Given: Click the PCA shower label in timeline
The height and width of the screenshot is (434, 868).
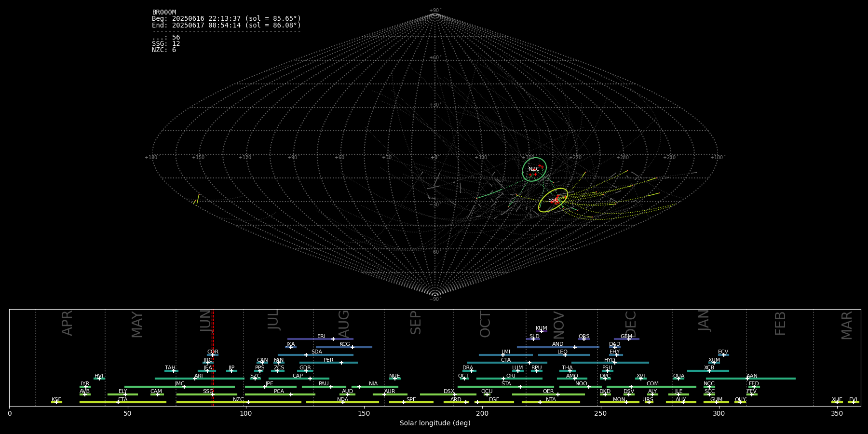Looking at the screenshot, I should tap(279, 392).
